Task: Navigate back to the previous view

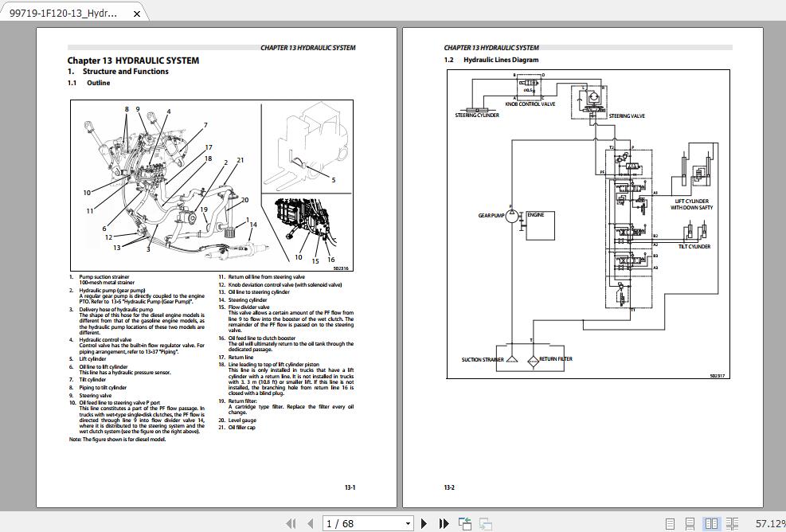Action: point(464,523)
